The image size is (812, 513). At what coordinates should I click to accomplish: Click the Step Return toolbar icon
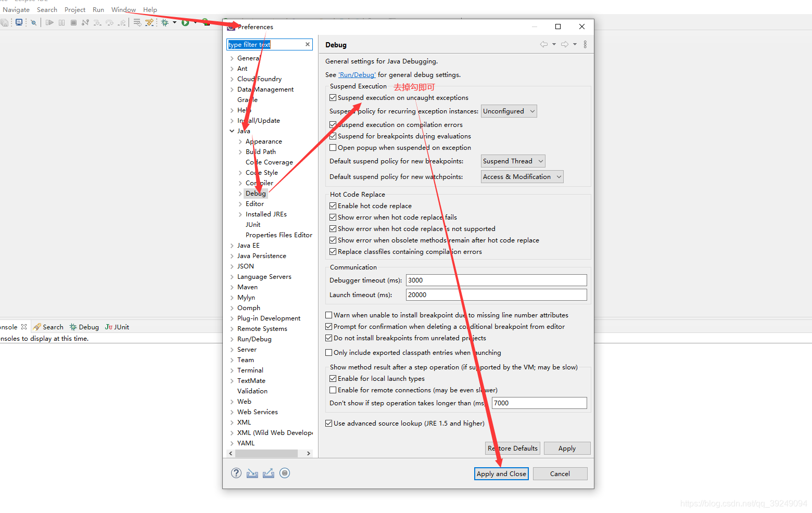[x=122, y=22]
